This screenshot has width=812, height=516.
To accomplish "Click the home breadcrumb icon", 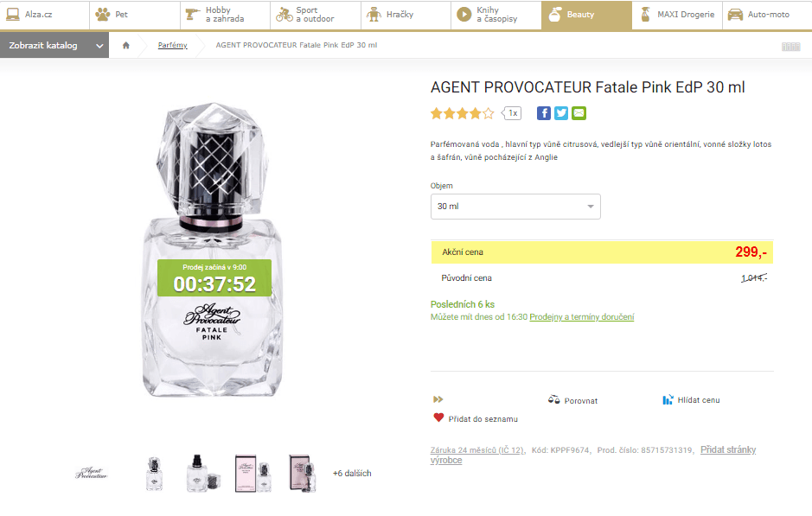I will click(x=126, y=44).
